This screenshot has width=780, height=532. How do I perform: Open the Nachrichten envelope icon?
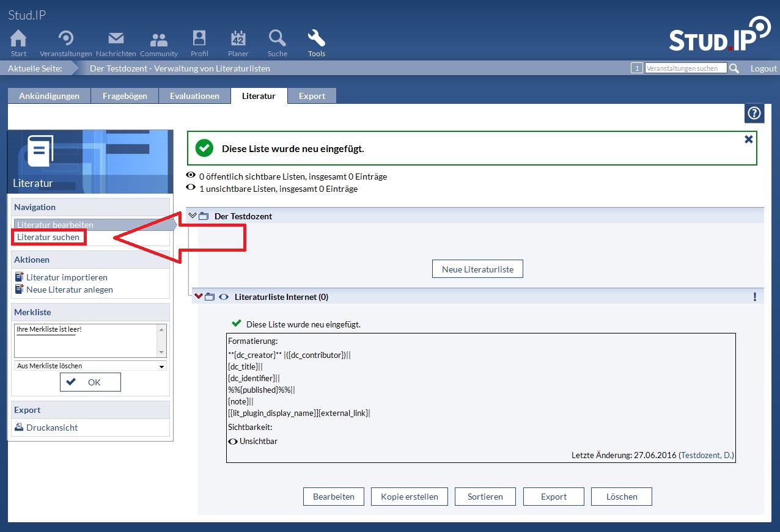116,39
